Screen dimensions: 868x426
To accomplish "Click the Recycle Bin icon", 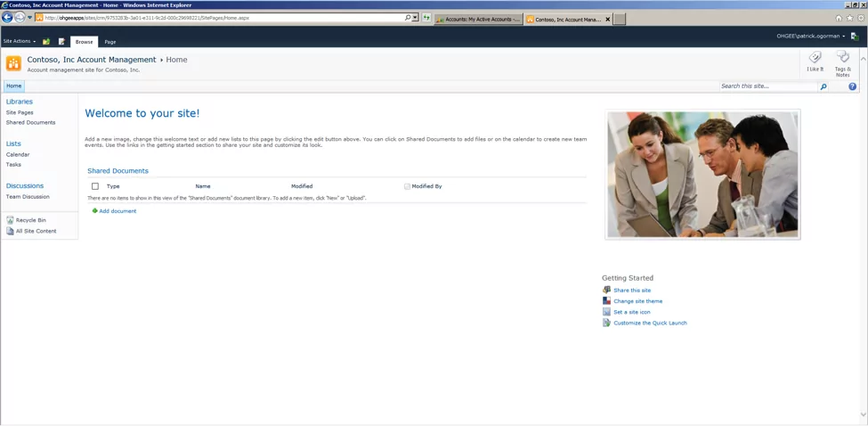I will tap(10, 220).
